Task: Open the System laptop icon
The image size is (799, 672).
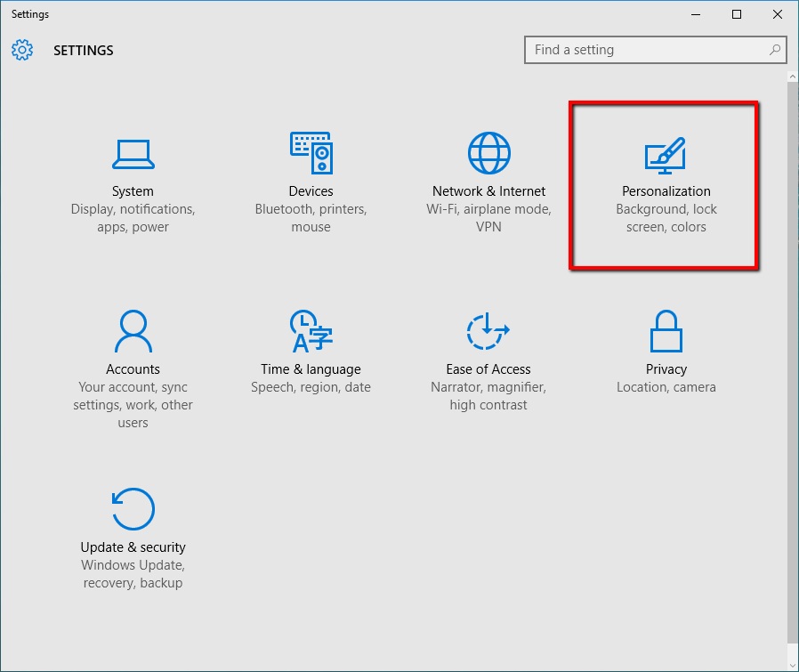Action: click(133, 153)
